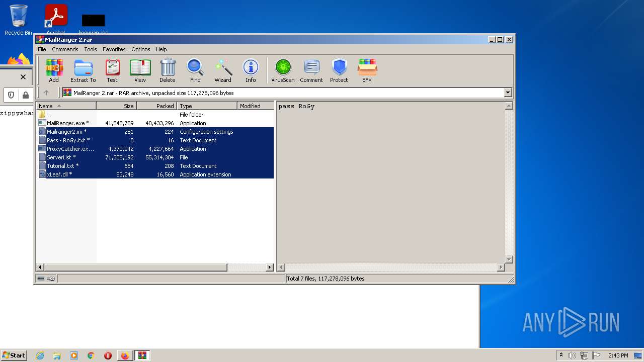
Task: Select ServerList file
Action: (155, 157)
